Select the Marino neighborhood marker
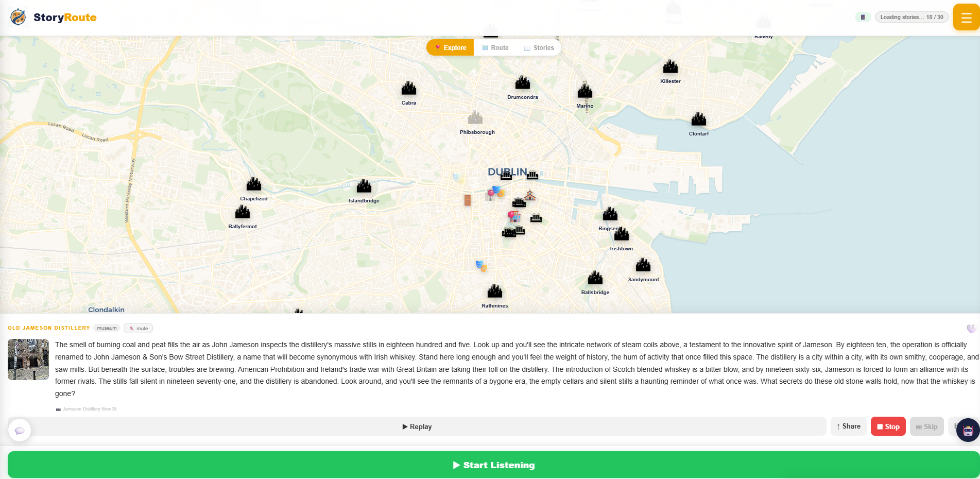 [585, 92]
